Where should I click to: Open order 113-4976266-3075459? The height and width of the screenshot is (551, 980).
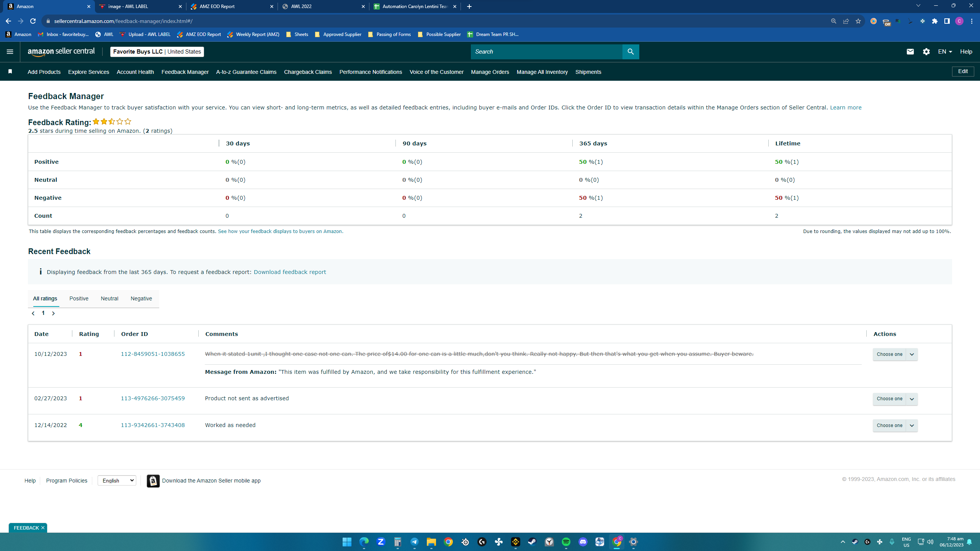(153, 398)
